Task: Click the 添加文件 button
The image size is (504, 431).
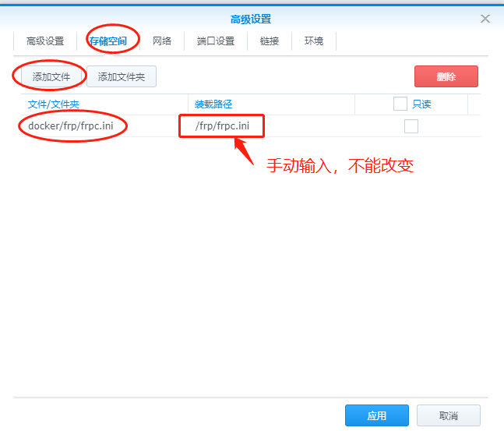Action: tap(51, 76)
